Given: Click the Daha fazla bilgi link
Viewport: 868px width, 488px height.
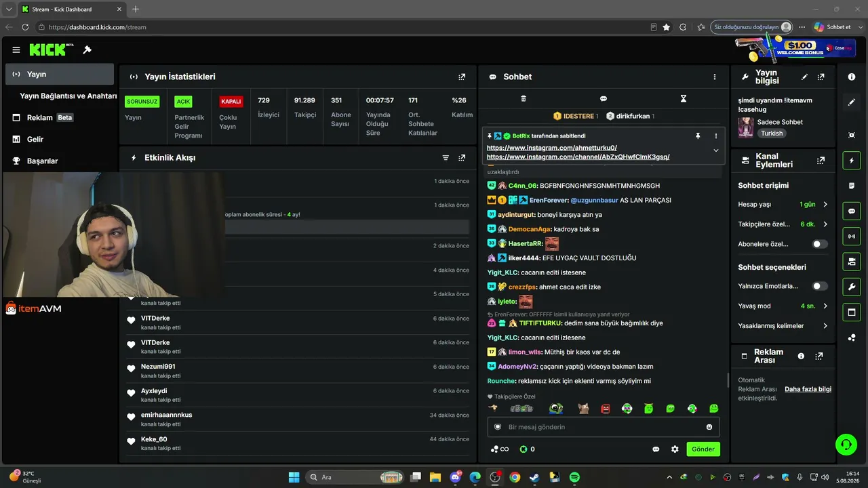Looking at the screenshot, I should (x=808, y=389).
